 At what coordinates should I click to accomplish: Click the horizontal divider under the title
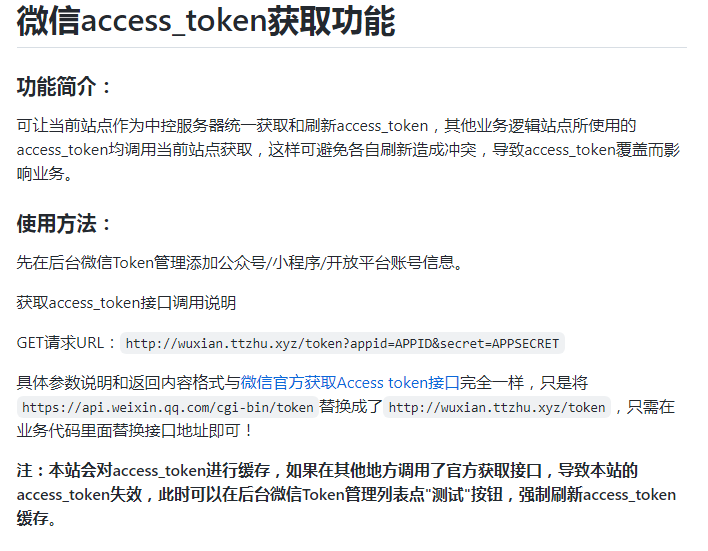click(352, 47)
